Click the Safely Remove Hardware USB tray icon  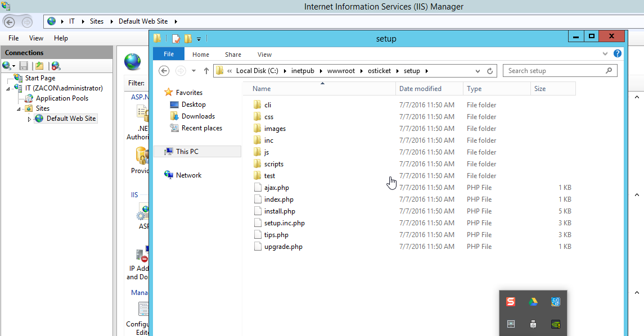click(x=533, y=324)
